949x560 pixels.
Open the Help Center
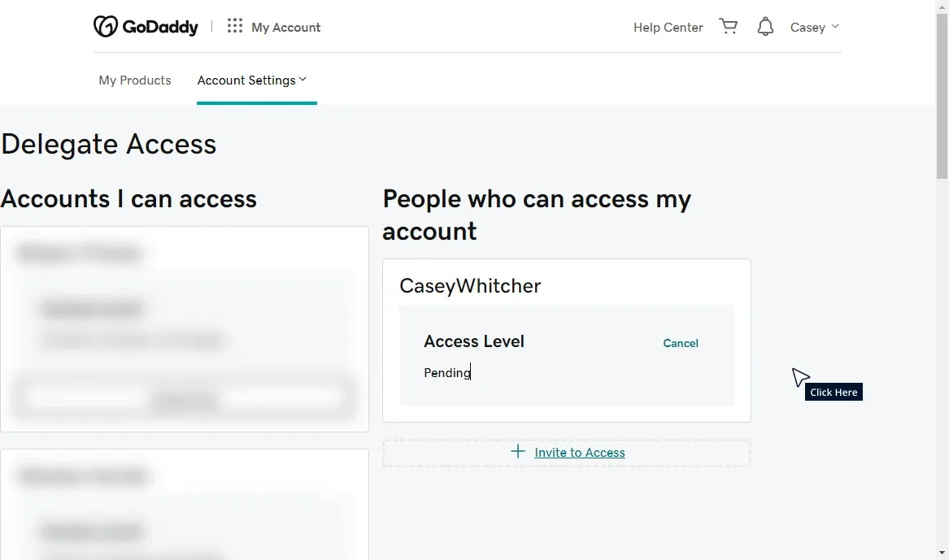click(x=668, y=27)
